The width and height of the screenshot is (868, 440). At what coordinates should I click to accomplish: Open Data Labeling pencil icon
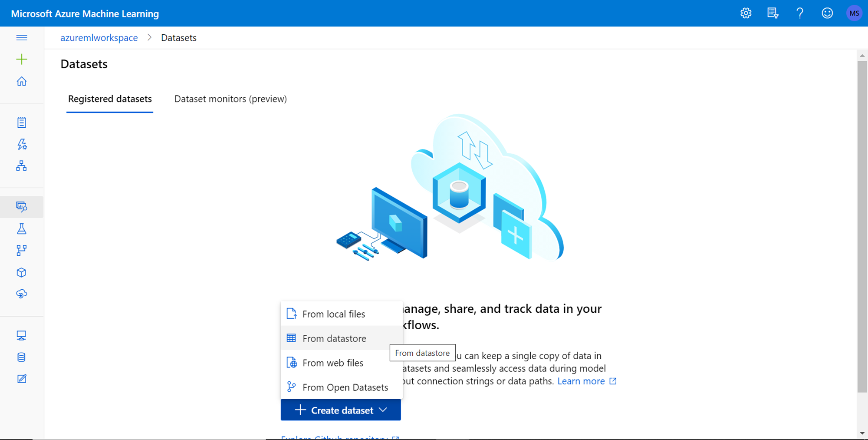coord(22,379)
